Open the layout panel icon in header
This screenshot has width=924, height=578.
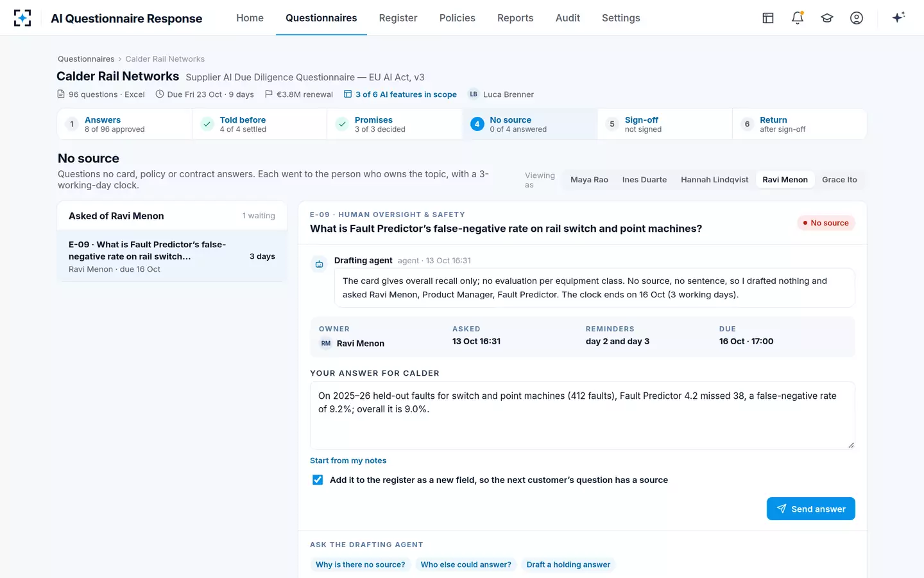pyautogui.click(x=768, y=18)
